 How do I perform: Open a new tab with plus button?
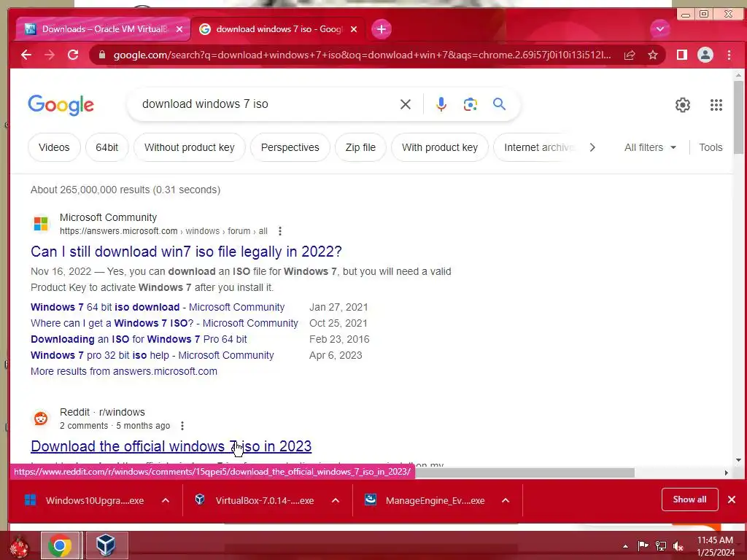pyautogui.click(x=381, y=29)
